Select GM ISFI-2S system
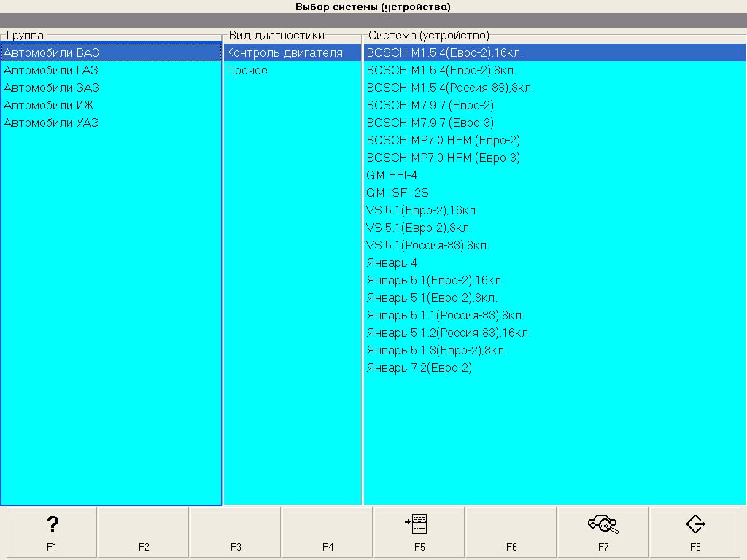Screen dimensions: 747x560 coord(555,192)
